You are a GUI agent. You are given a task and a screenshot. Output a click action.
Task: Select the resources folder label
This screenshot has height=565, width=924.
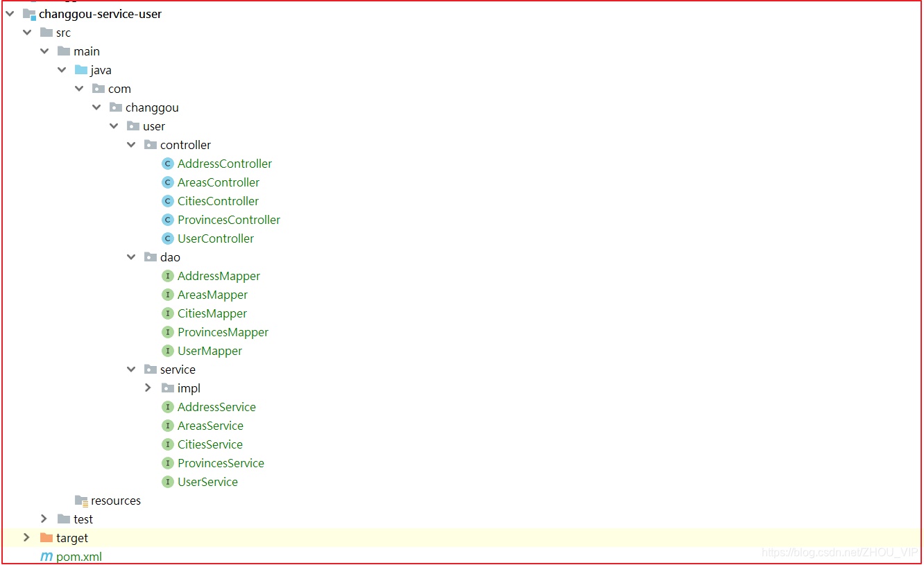[116, 501]
